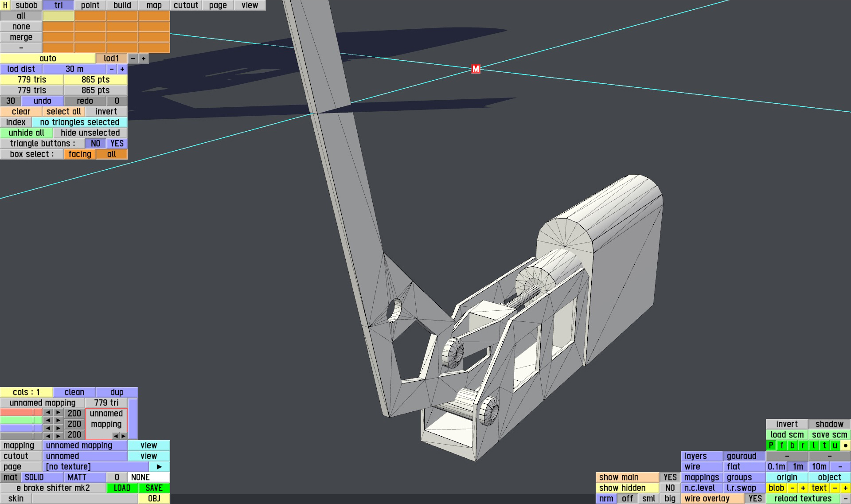
Task: Click the H button in top-left corner
Action: coord(5,5)
